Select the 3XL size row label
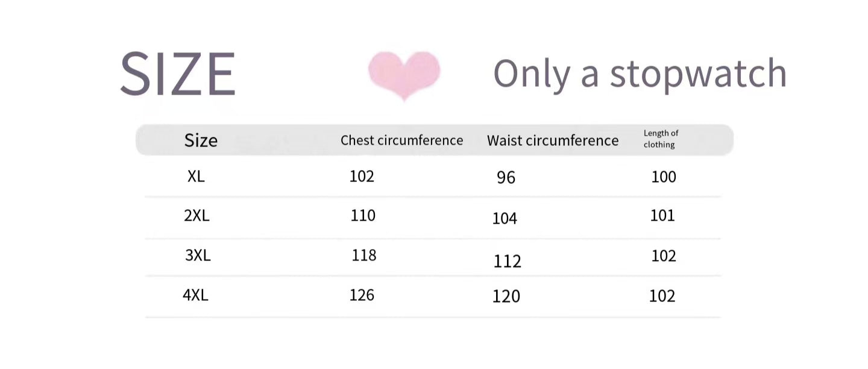 [x=198, y=256]
